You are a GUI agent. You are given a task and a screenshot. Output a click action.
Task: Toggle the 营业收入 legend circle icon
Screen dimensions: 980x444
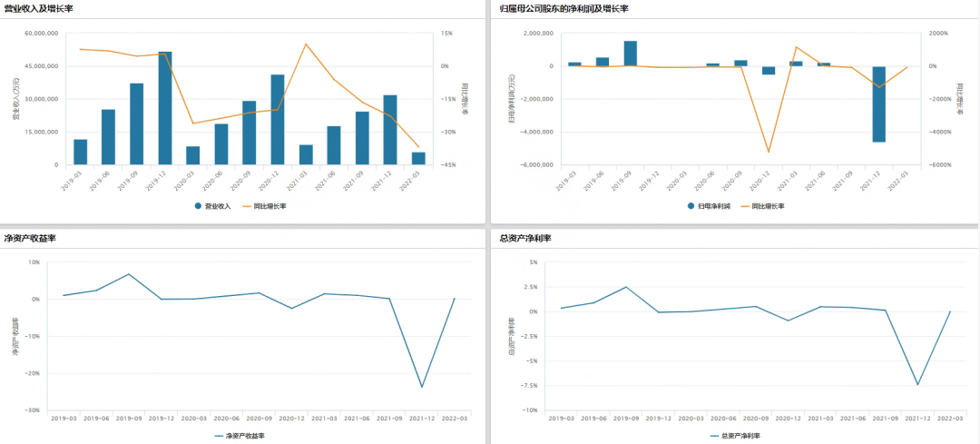click(198, 206)
